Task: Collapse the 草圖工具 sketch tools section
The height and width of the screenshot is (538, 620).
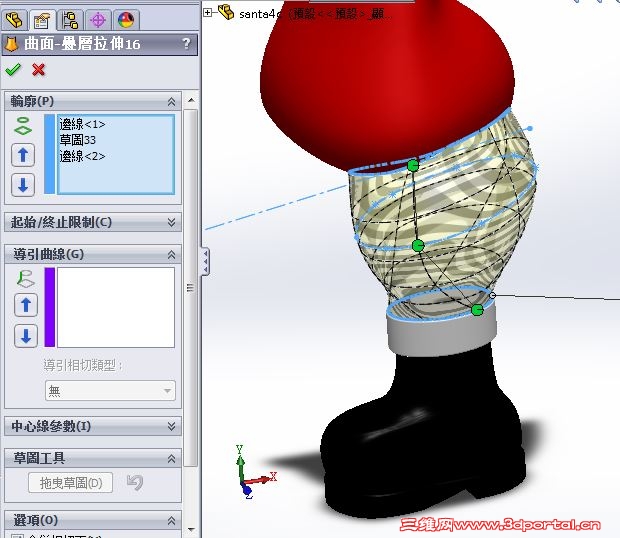Action: (172, 459)
